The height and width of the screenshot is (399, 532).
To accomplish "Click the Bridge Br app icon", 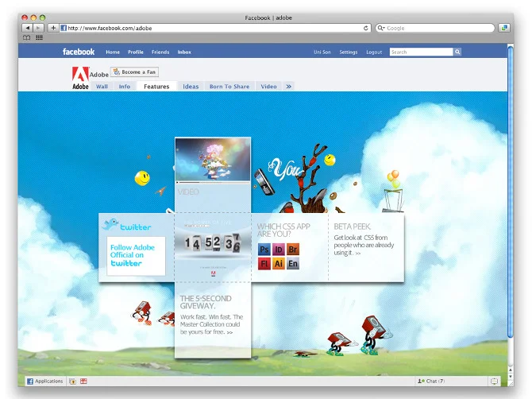I will 292,250.
